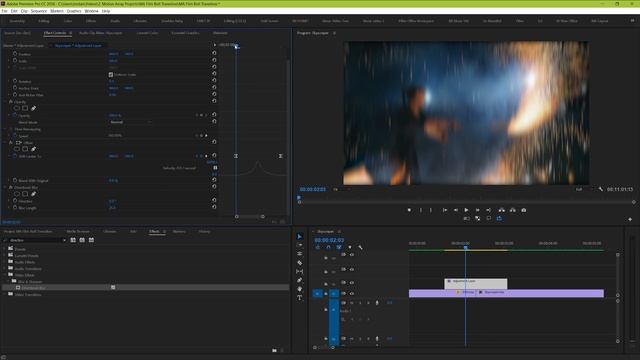Screen dimensions: 640x360
Task: Toggle animation stopwatch for Position
Action: pyautogui.click(x=15, y=54)
